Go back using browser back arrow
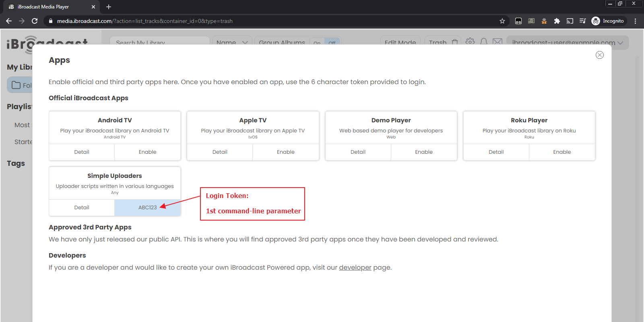644x322 pixels. [x=9, y=21]
